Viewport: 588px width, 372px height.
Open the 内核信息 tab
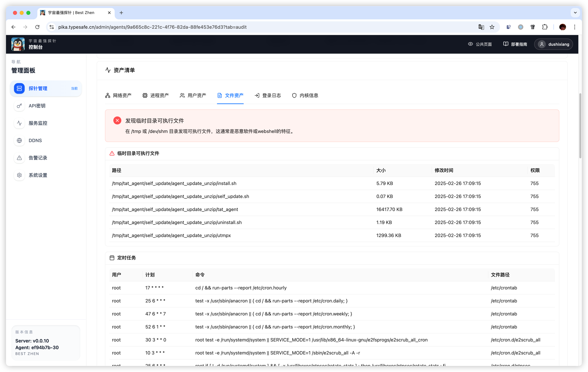click(305, 95)
